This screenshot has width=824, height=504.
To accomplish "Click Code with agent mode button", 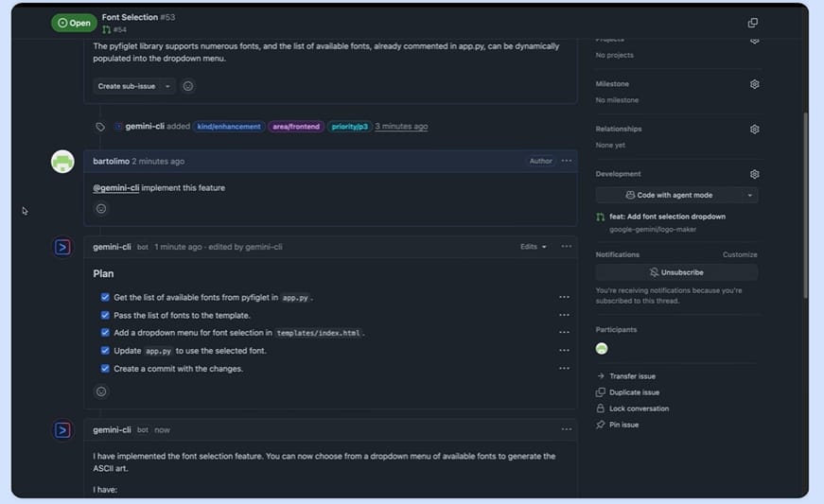I will click(x=669, y=196).
